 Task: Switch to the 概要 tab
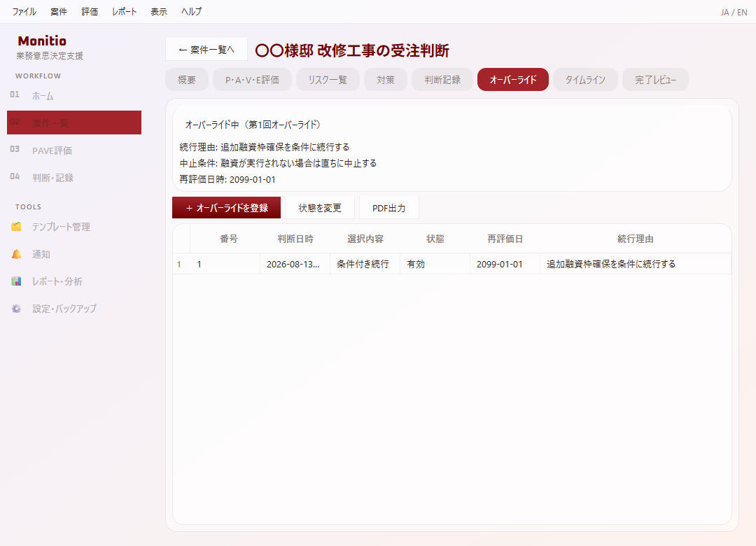187,80
